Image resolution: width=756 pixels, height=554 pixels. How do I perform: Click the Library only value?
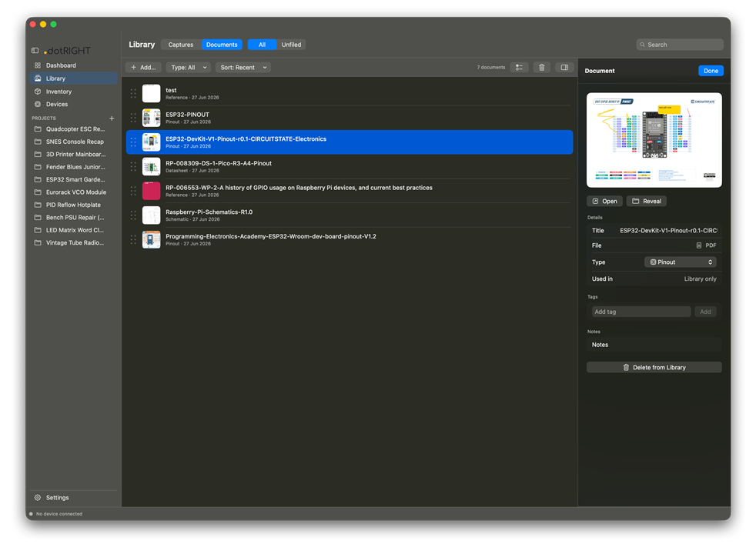(x=700, y=279)
